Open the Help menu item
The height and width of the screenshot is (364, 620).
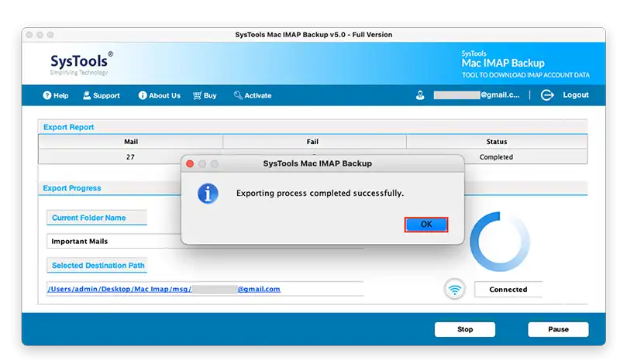(55, 95)
